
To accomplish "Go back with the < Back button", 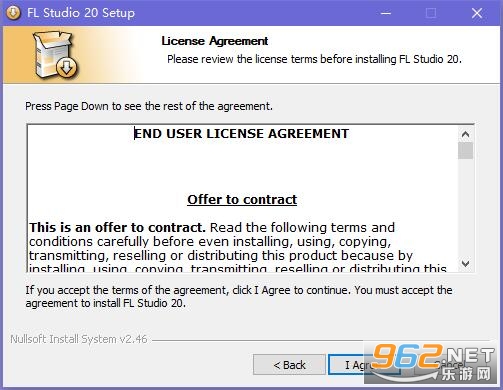I will 289,365.
